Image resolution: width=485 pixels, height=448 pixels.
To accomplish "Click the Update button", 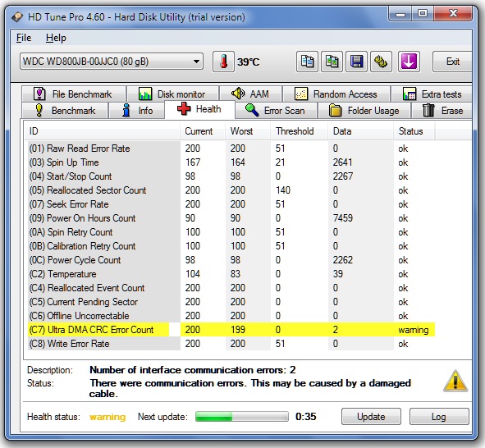I will tap(371, 417).
